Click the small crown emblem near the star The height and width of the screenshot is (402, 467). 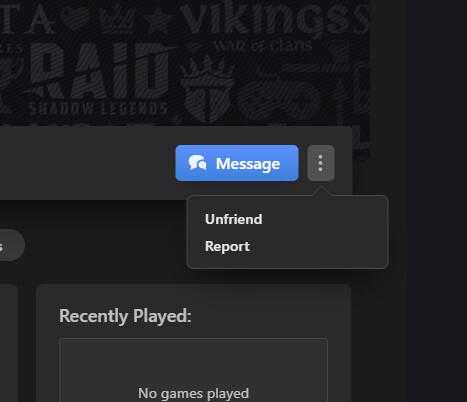[117, 18]
